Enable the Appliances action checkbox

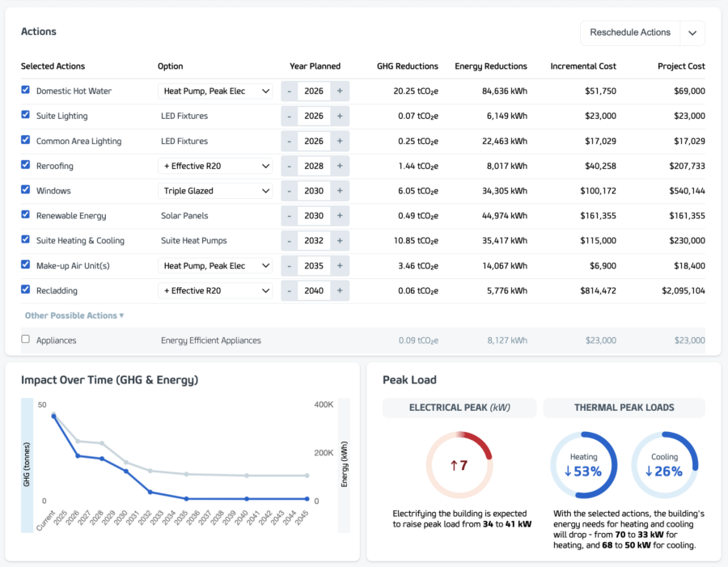26,340
